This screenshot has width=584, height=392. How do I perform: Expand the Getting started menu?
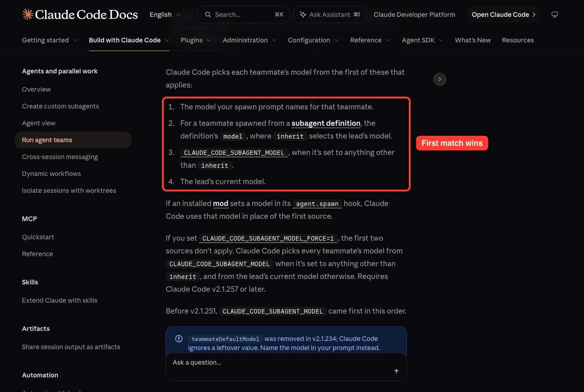click(50, 40)
